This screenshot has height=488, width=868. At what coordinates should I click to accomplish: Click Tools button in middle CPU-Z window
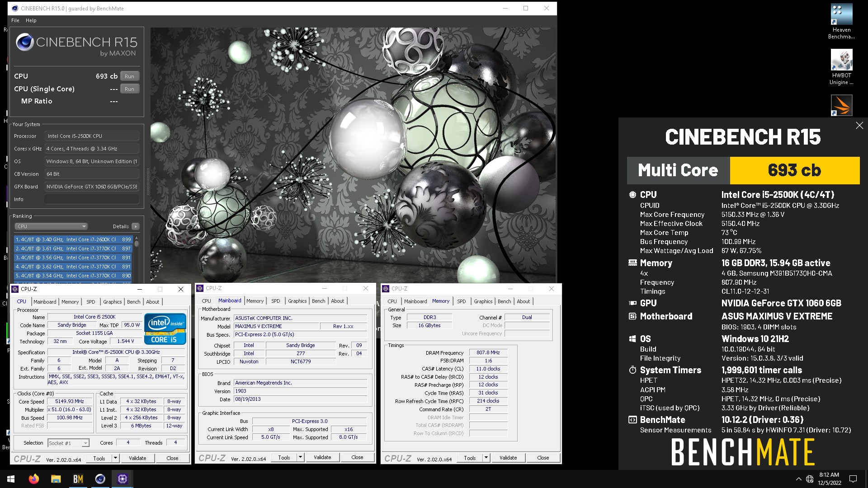[x=284, y=457]
